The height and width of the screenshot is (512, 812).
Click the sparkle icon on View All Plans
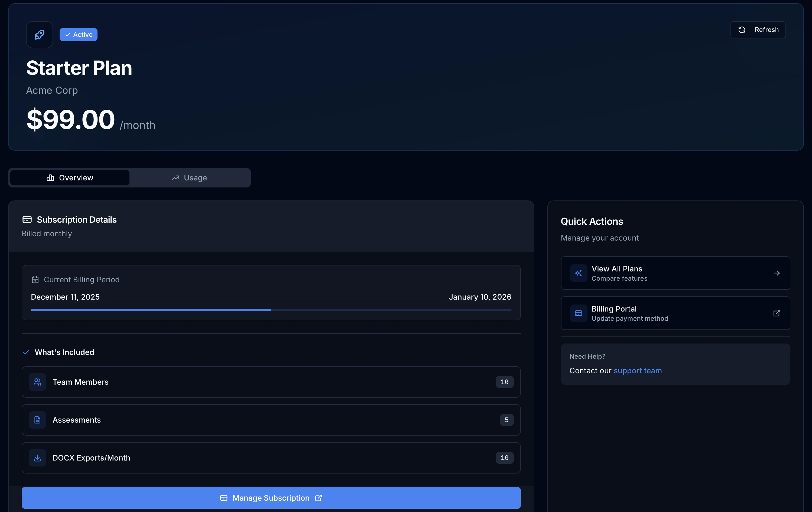click(578, 273)
